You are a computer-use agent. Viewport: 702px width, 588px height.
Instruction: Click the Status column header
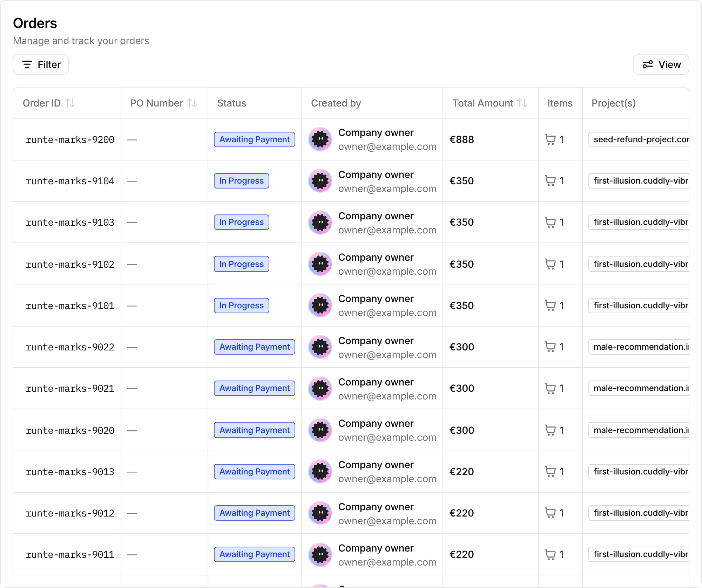pos(232,103)
